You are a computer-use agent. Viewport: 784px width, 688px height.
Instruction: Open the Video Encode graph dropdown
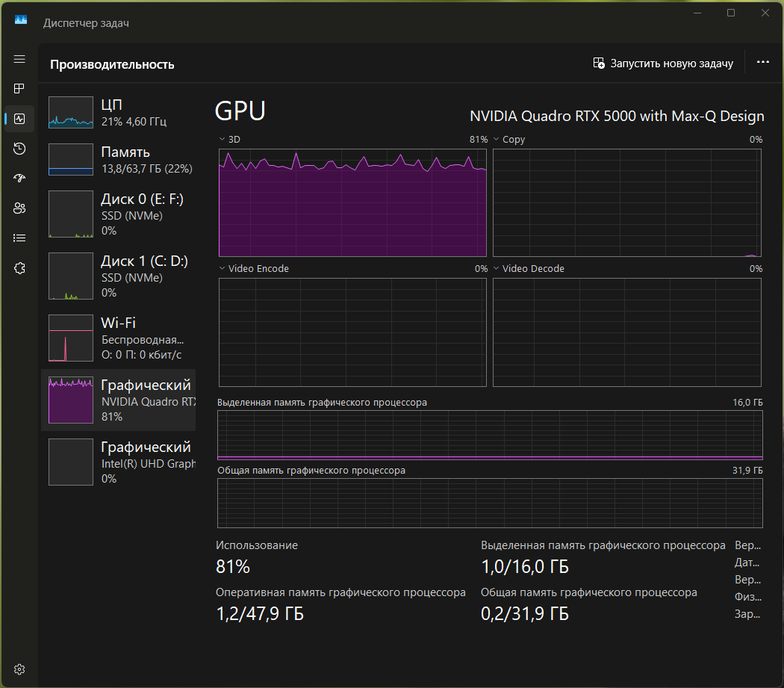point(222,269)
